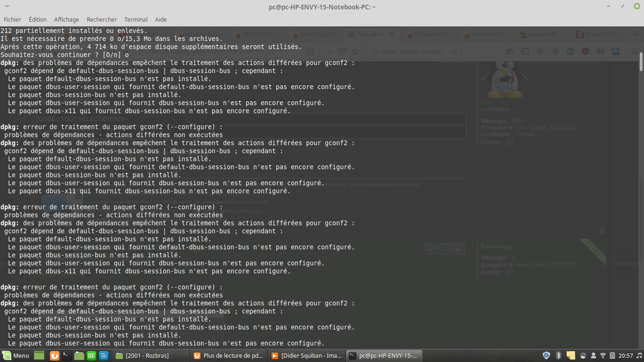Open the Rechercher menu

[x=101, y=19]
